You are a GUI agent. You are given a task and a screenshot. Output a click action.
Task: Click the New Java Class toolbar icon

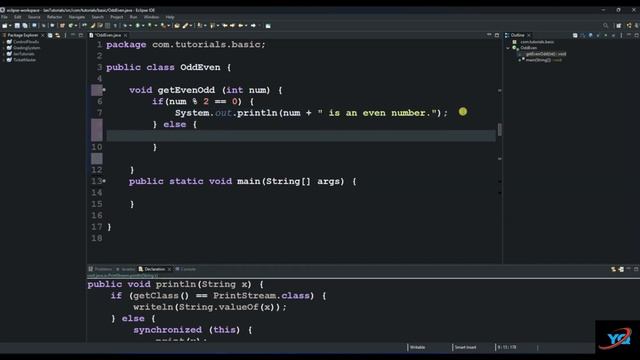click(x=71, y=25)
